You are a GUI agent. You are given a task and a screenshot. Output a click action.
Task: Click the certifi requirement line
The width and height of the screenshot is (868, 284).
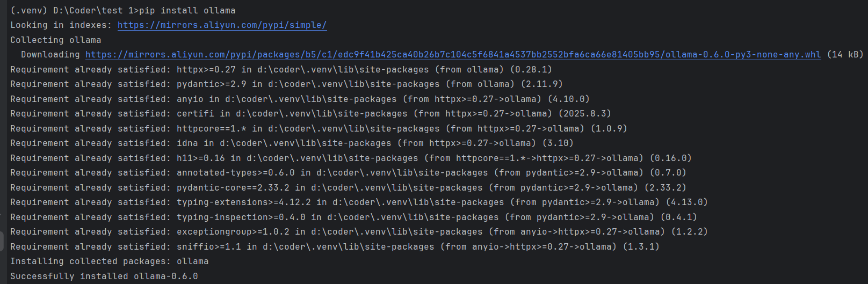click(x=310, y=114)
